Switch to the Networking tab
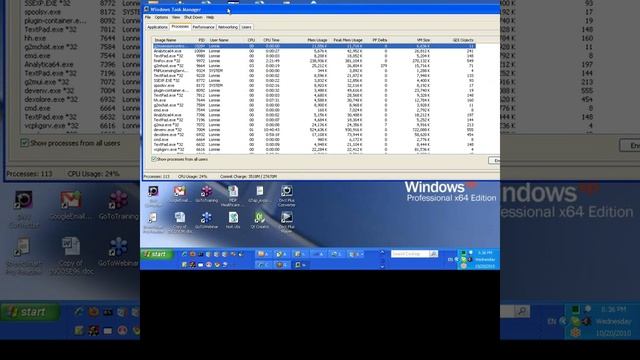This screenshot has width=640, height=360. (x=228, y=27)
